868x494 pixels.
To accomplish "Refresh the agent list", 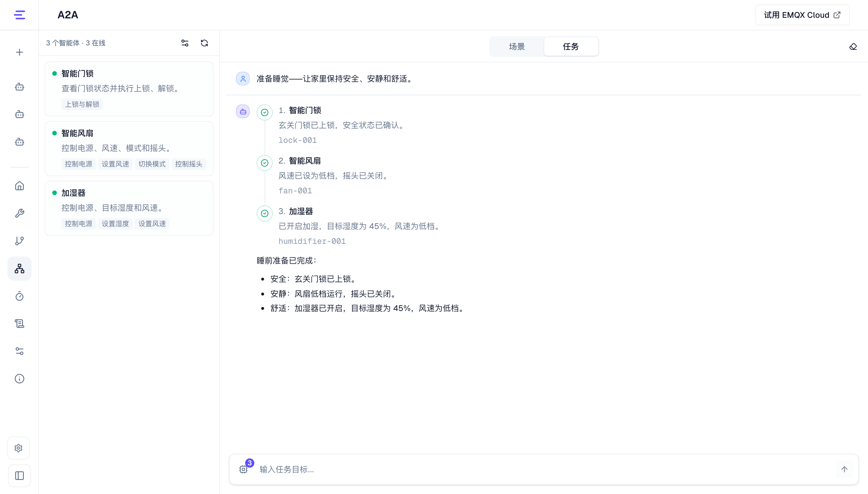I will (204, 43).
